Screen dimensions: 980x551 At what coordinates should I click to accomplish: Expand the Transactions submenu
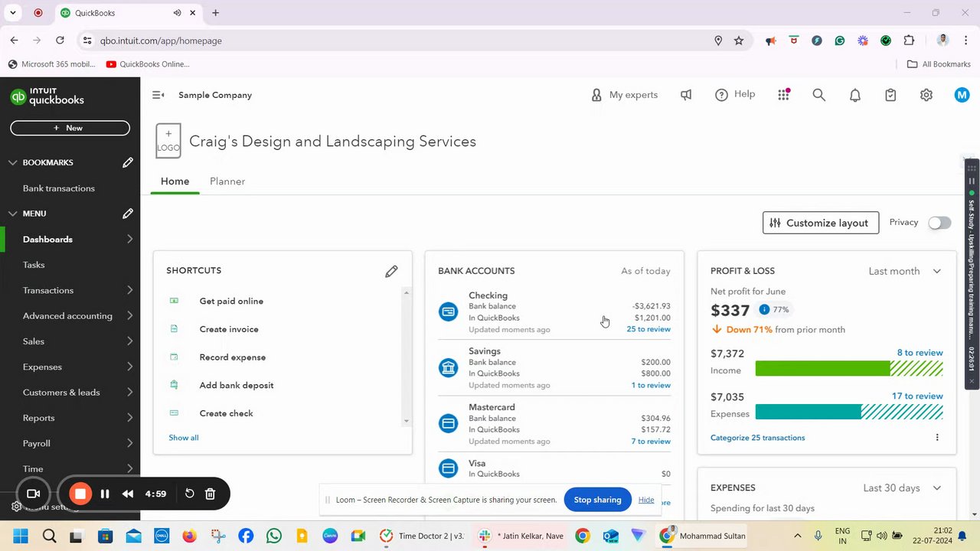(x=129, y=290)
